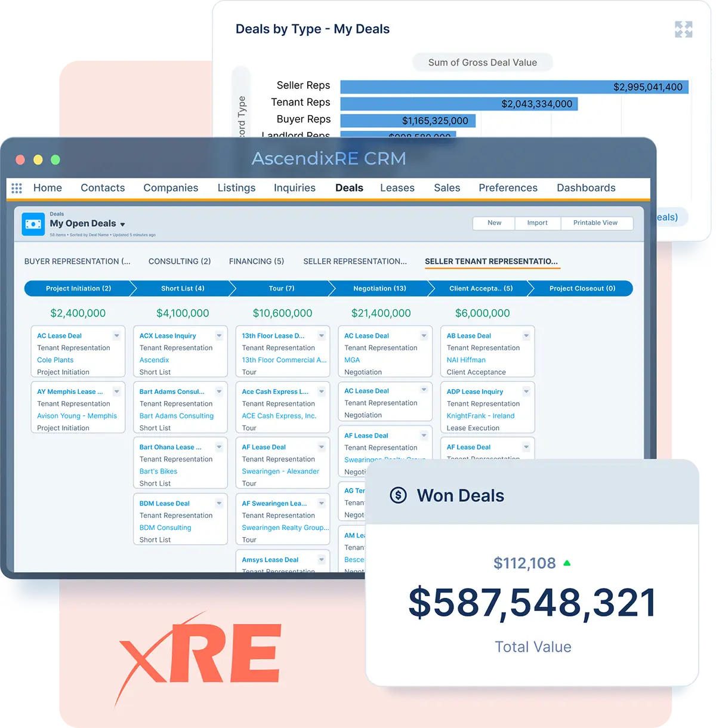The width and height of the screenshot is (716, 728).
Task: Open the Amsys Lease Deal record
Action: pos(270,560)
